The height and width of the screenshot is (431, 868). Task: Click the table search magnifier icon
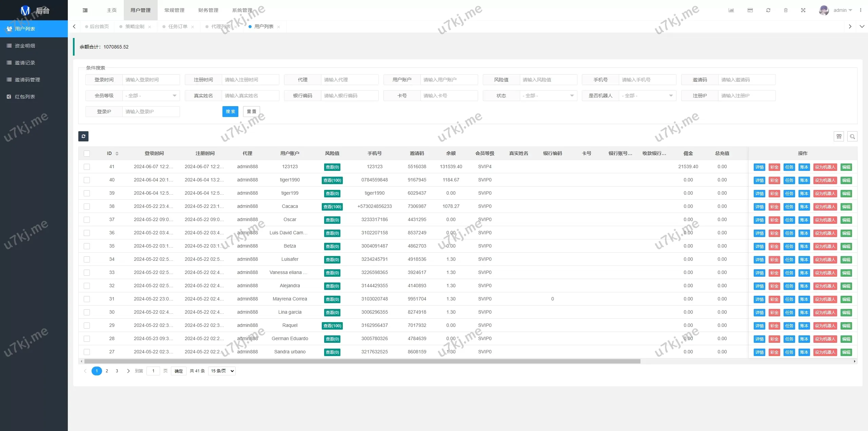click(x=852, y=136)
